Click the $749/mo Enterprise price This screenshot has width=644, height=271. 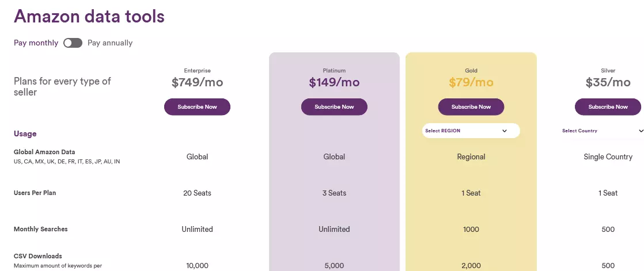coord(197,82)
